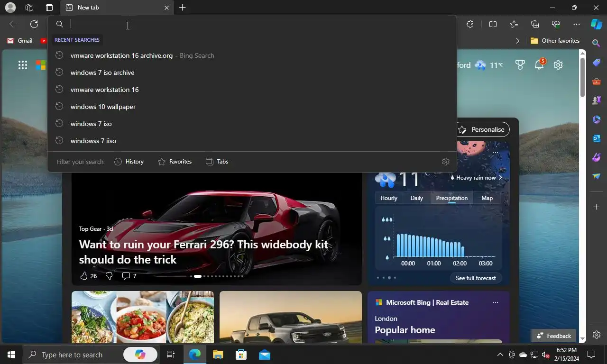Open sidebar settings gear at bottom
This screenshot has height=364, width=607.
(x=597, y=335)
